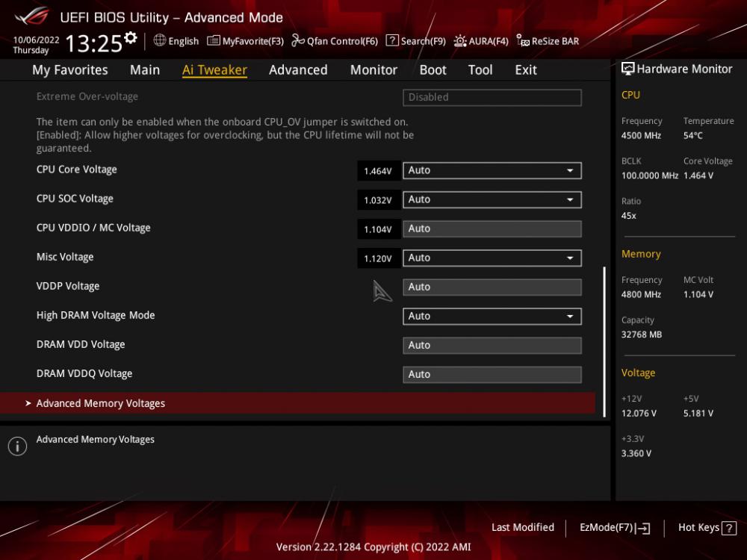This screenshot has width=747, height=560.
Task: Toggle ReSize BAR icon
Action: click(x=523, y=40)
